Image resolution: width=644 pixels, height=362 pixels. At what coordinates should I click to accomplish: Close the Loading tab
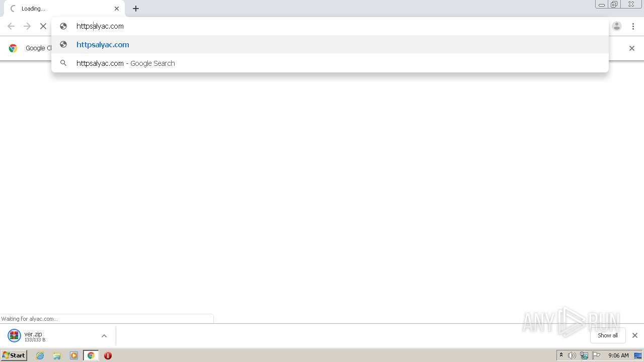click(117, 9)
